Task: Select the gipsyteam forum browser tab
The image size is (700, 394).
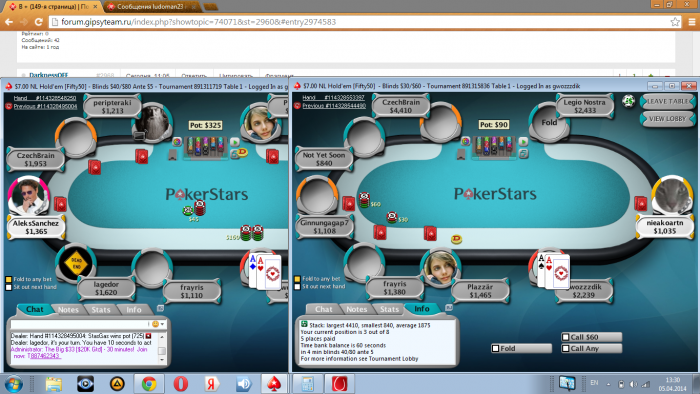Action: tap(54, 7)
